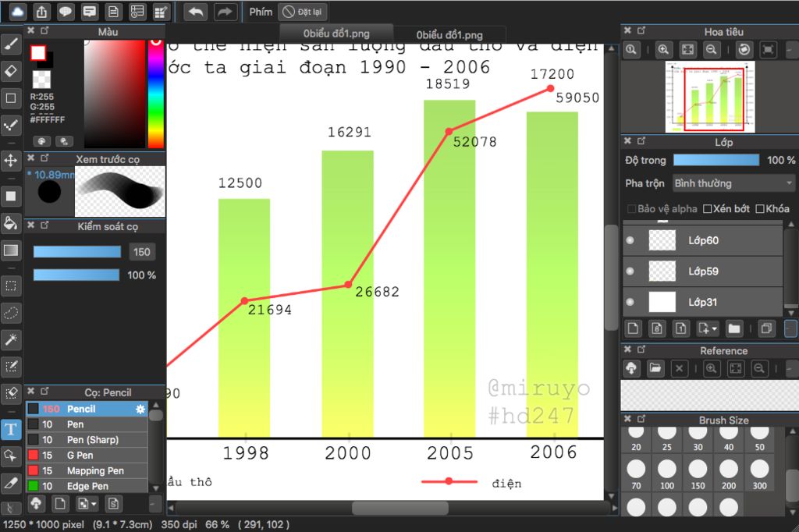Download brush from cloud in Cọ panel
The width and height of the screenshot is (799, 532).
click(x=36, y=504)
